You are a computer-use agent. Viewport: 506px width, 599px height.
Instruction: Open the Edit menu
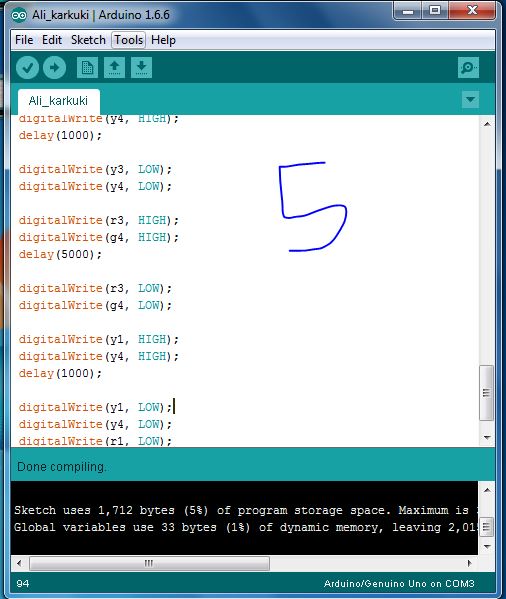pos(52,40)
